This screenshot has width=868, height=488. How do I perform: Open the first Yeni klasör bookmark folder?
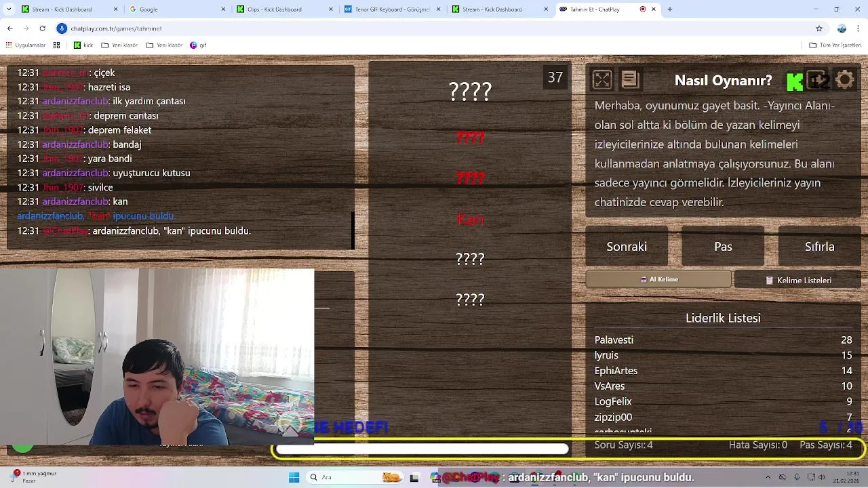pos(119,45)
